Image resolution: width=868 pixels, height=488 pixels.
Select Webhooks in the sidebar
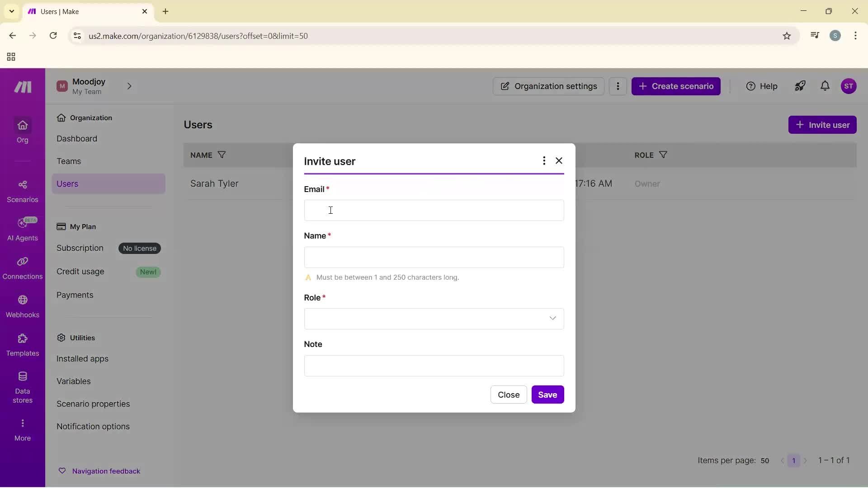[22, 306]
